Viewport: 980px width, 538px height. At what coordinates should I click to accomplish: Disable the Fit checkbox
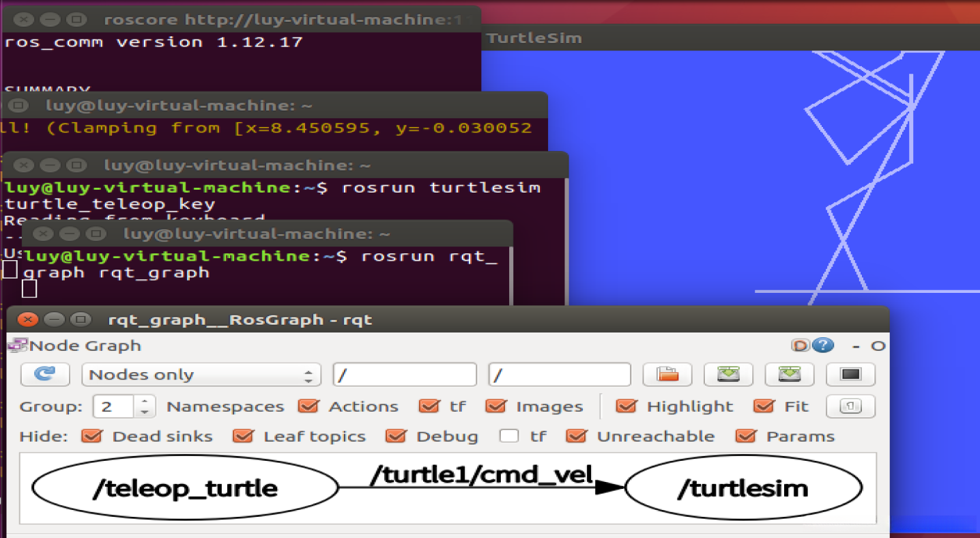(764, 406)
